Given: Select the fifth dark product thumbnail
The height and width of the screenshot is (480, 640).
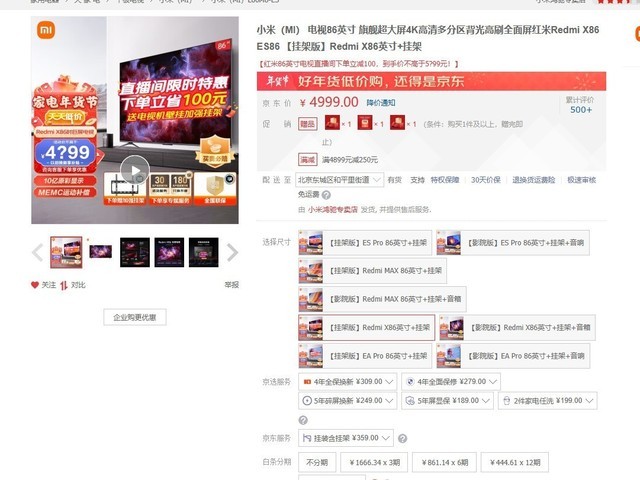Looking at the screenshot, I should [204, 252].
